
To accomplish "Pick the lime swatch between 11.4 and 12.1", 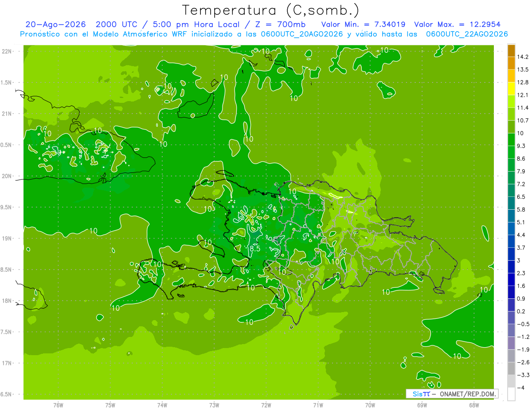I will pyautogui.click(x=511, y=102).
